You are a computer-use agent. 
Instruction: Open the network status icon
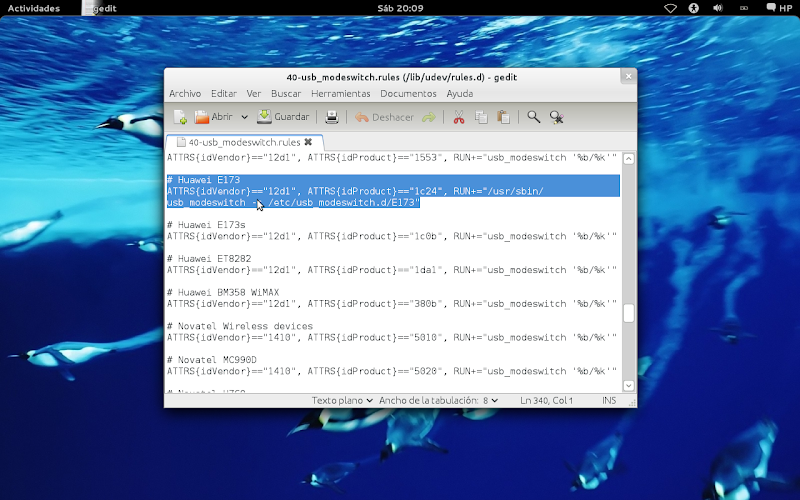tap(670, 8)
